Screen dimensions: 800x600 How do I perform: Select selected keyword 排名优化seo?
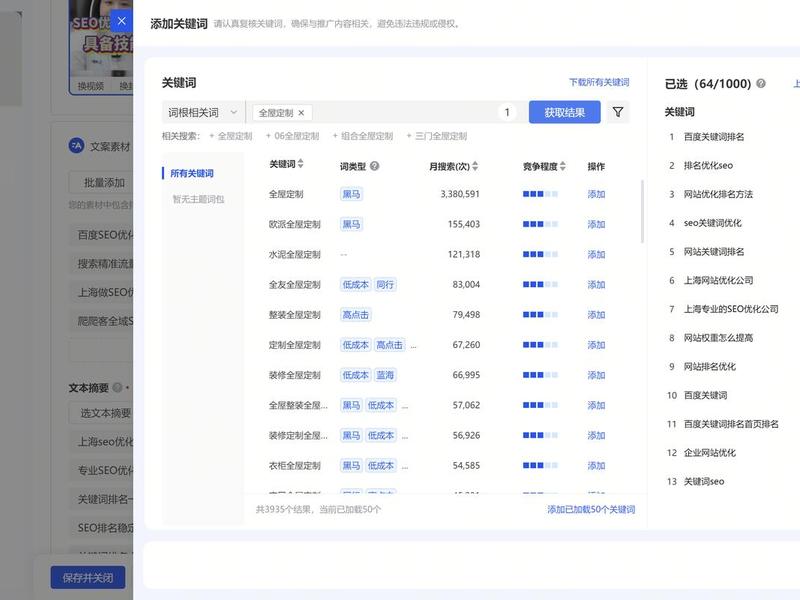coord(708,165)
